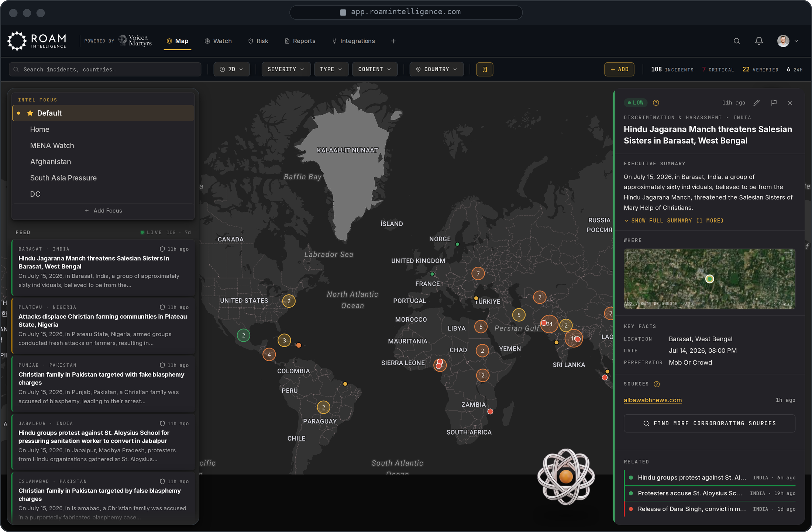Screen dimensions: 812x532
Task: Click the red incident marker near Zambia
Action: (490, 411)
